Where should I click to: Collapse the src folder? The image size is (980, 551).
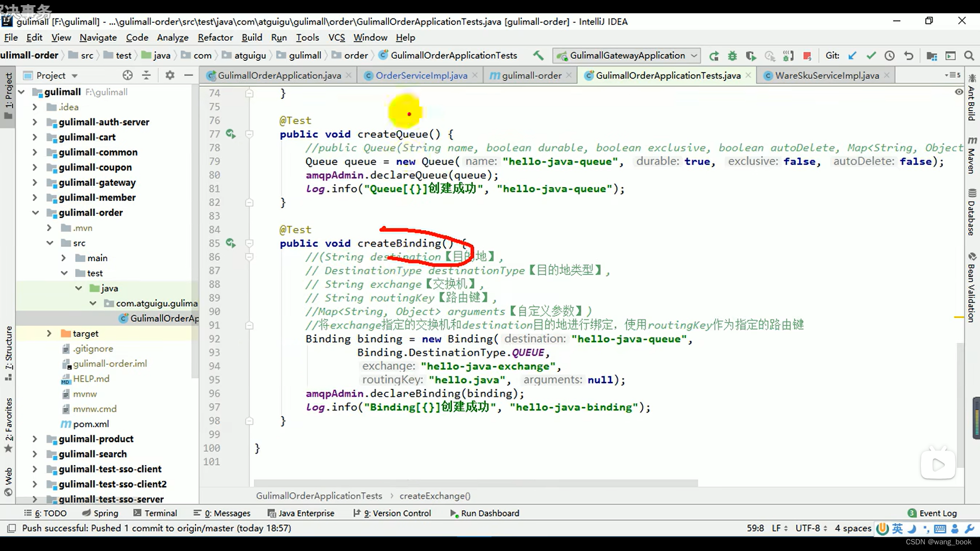pos(50,243)
